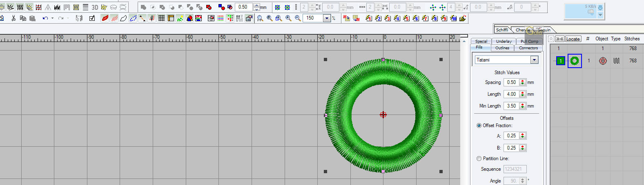The height and width of the screenshot is (185, 644).
Task: Expand the undo history dropdown arrow
Action: point(52,18)
